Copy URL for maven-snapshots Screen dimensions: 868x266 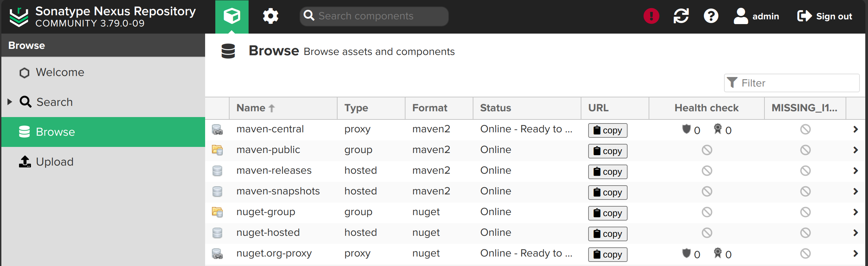click(x=608, y=192)
